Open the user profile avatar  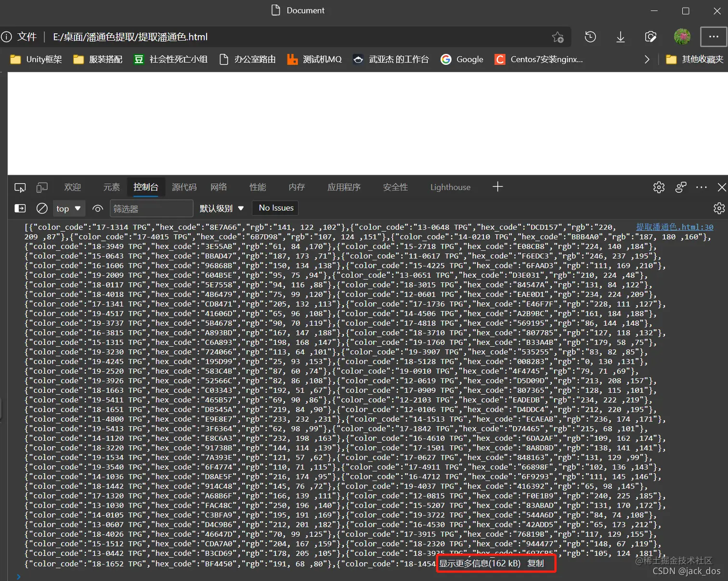point(682,37)
